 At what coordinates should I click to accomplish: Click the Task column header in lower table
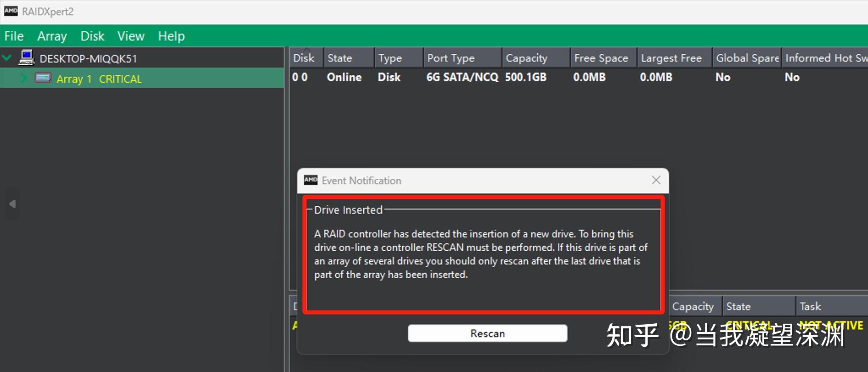coord(832,306)
